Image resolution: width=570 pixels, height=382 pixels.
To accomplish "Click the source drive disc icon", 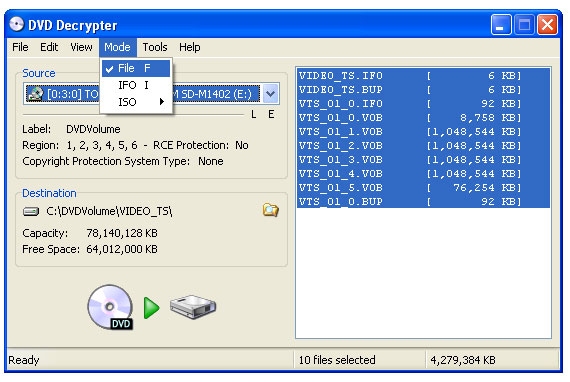I will (35, 94).
